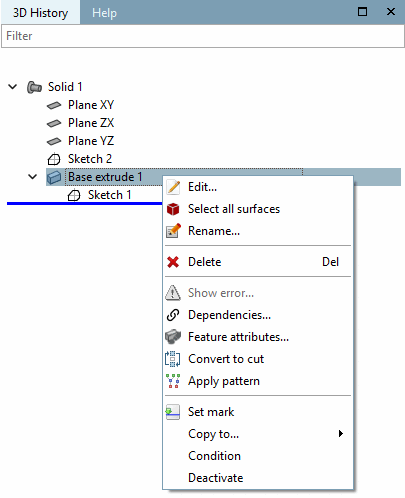The width and height of the screenshot is (405, 498).
Task: Click the Apply pattern icon
Action: click(173, 381)
